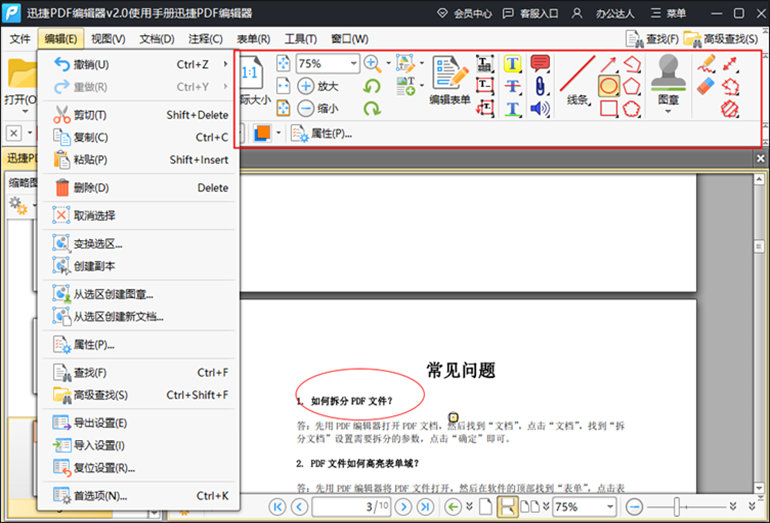Click Advanced Find (高级查找) at top right
This screenshot has width=770, height=523.
point(721,39)
